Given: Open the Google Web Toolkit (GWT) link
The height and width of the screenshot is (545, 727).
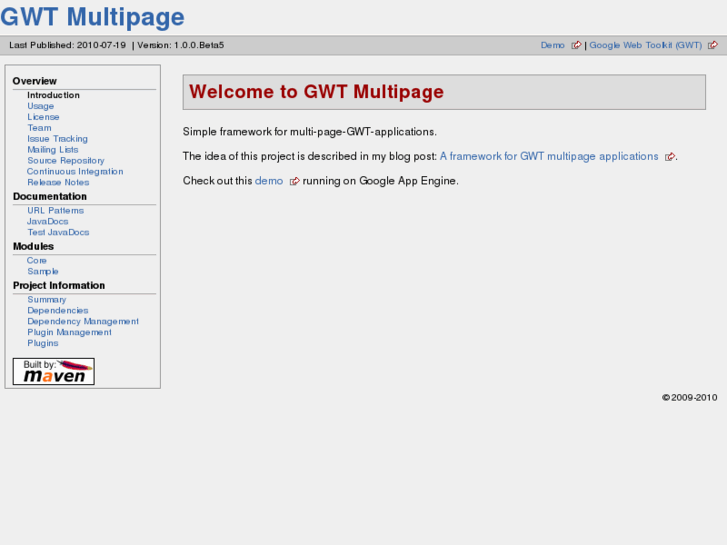Looking at the screenshot, I should point(645,45).
